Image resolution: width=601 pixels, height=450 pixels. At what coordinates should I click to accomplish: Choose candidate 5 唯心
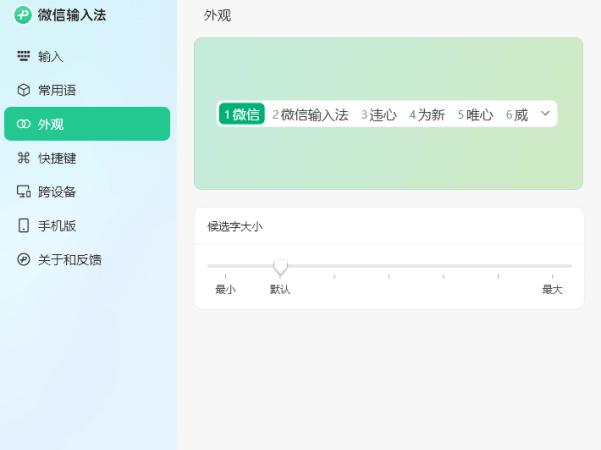coord(475,114)
